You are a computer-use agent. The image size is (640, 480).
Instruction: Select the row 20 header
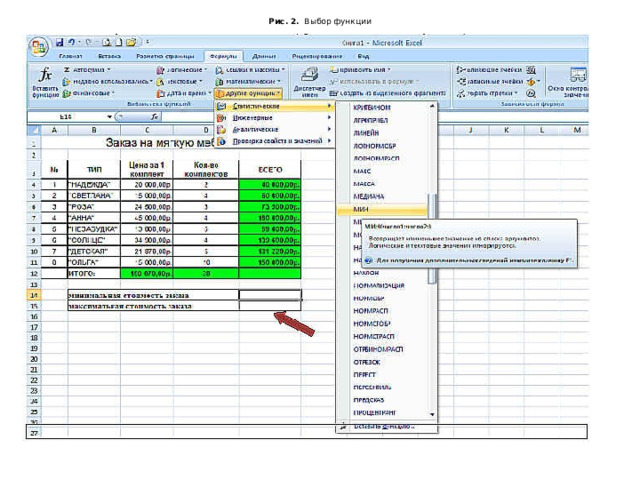34,359
